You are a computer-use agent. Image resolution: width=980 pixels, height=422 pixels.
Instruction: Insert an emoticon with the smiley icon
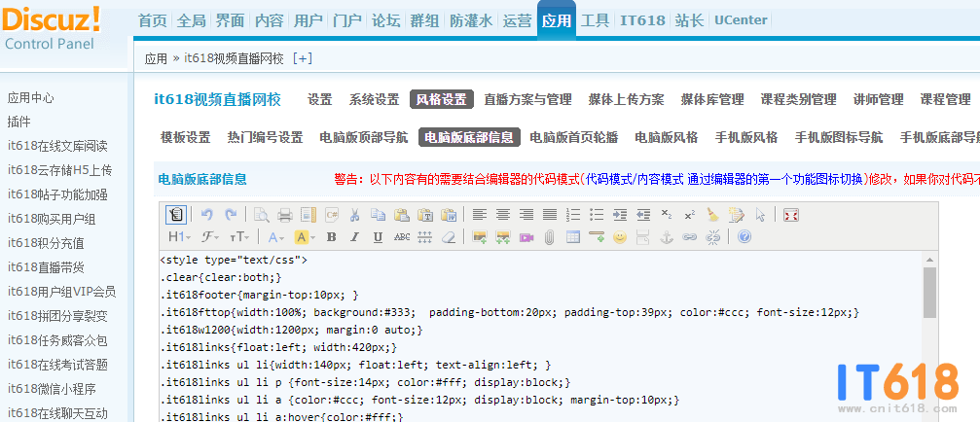pyautogui.click(x=619, y=237)
